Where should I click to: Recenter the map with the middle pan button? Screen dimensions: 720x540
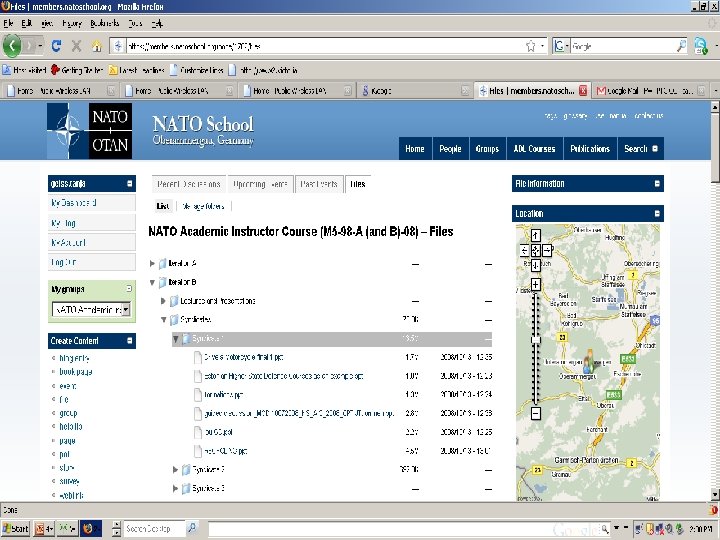pos(535,251)
